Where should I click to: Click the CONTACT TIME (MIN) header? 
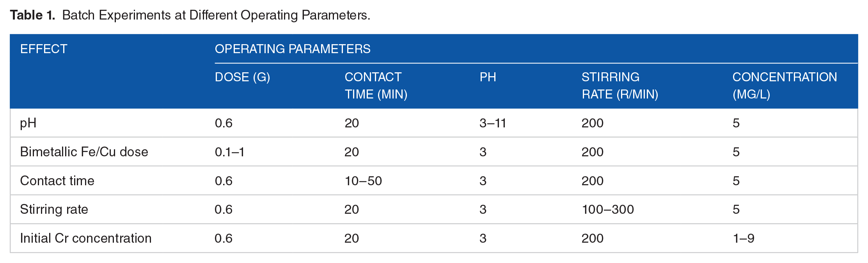(376, 86)
